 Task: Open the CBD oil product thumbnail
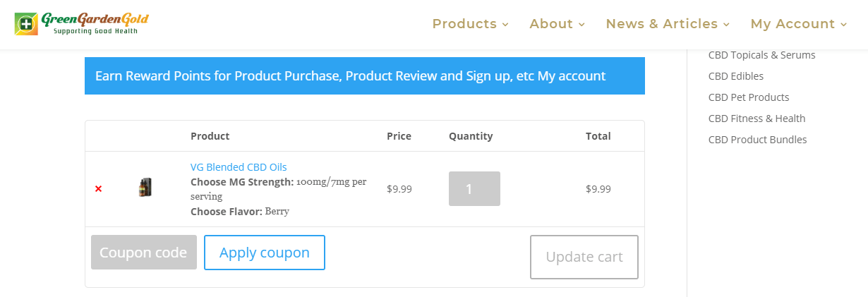(145, 188)
